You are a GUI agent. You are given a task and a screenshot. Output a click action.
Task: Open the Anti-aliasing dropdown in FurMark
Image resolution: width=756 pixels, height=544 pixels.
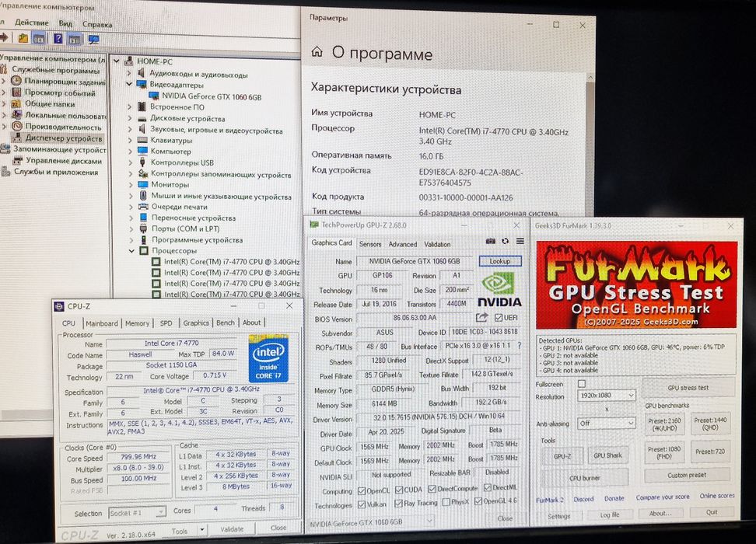(606, 423)
